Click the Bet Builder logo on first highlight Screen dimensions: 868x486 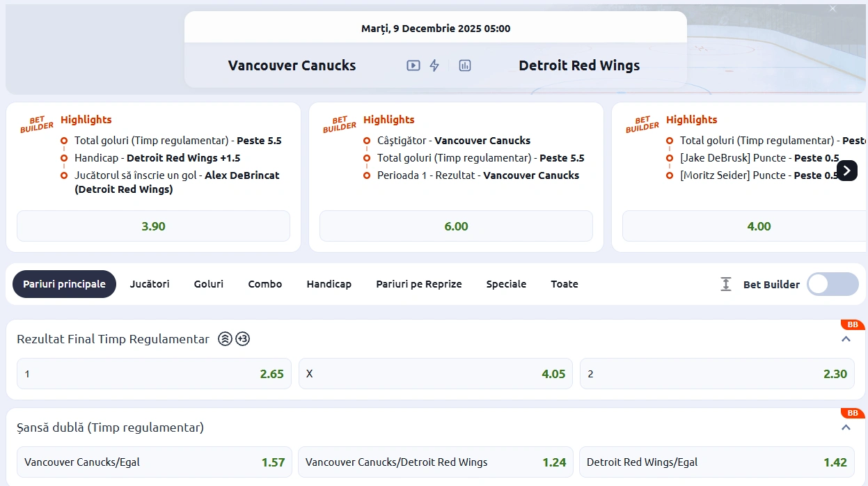(x=37, y=124)
